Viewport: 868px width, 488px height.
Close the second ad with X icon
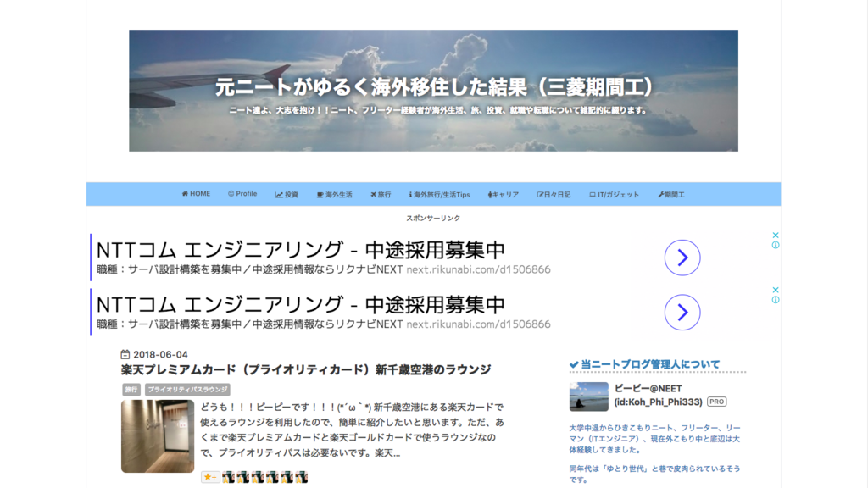click(x=776, y=290)
